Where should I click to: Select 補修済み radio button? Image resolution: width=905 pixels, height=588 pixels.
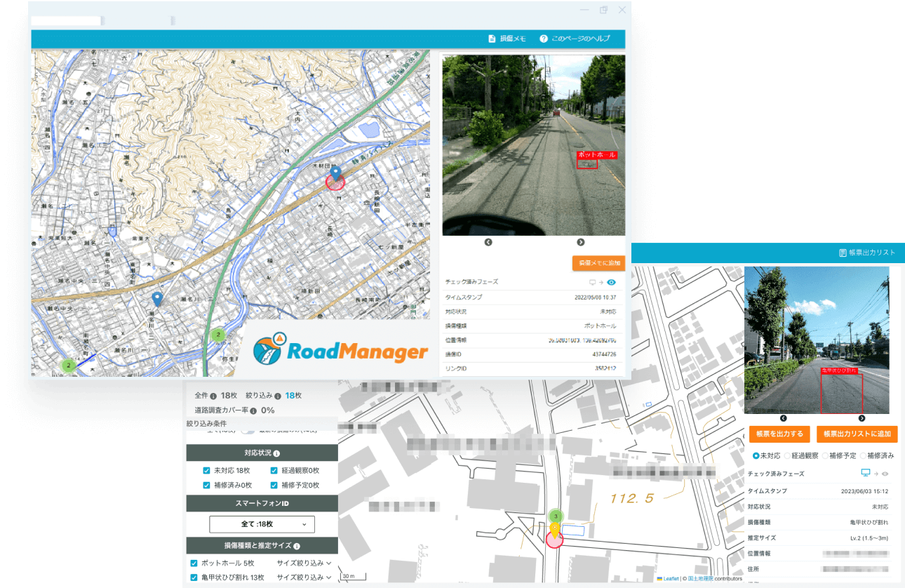click(x=863, y=455)
